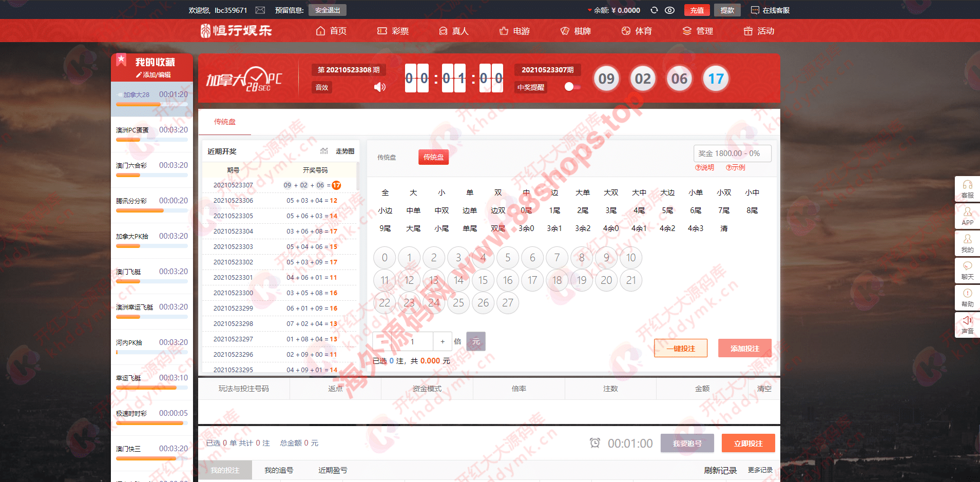The height and width of the screenshot is (482, 980).
Task: Mute sound with the speaker icon
Action: tap(379, 87)
